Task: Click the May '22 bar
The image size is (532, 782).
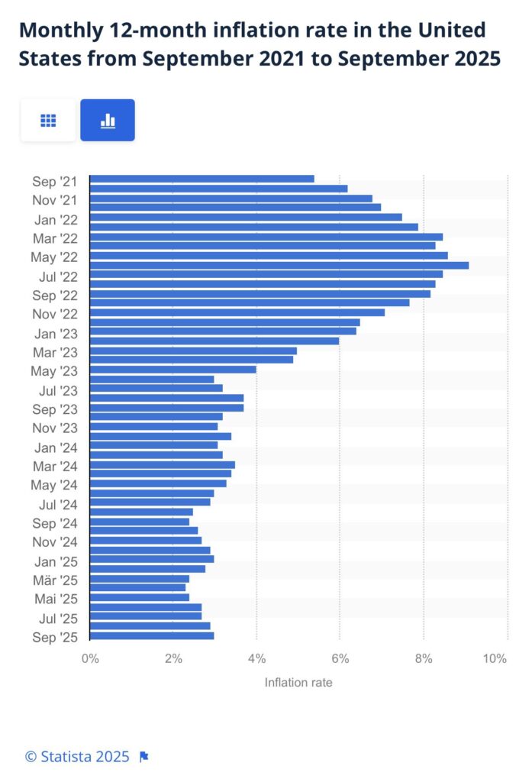Action: [269, 256]
